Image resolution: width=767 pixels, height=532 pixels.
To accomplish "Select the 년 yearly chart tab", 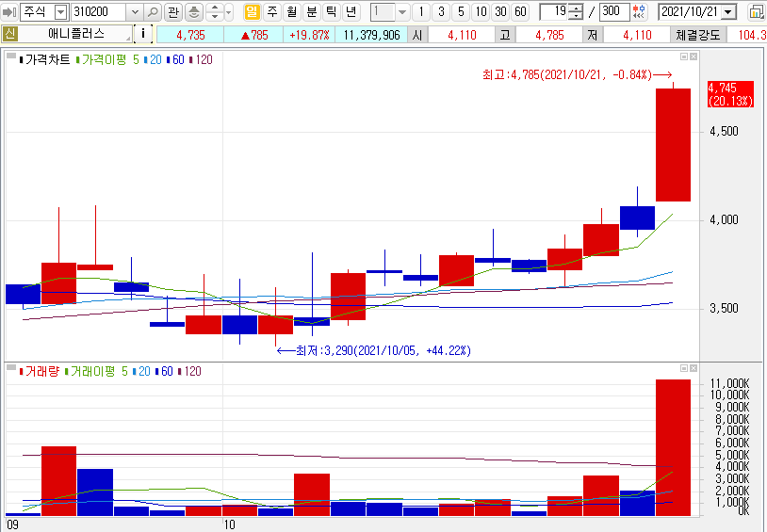I will [x=351, y=11].
